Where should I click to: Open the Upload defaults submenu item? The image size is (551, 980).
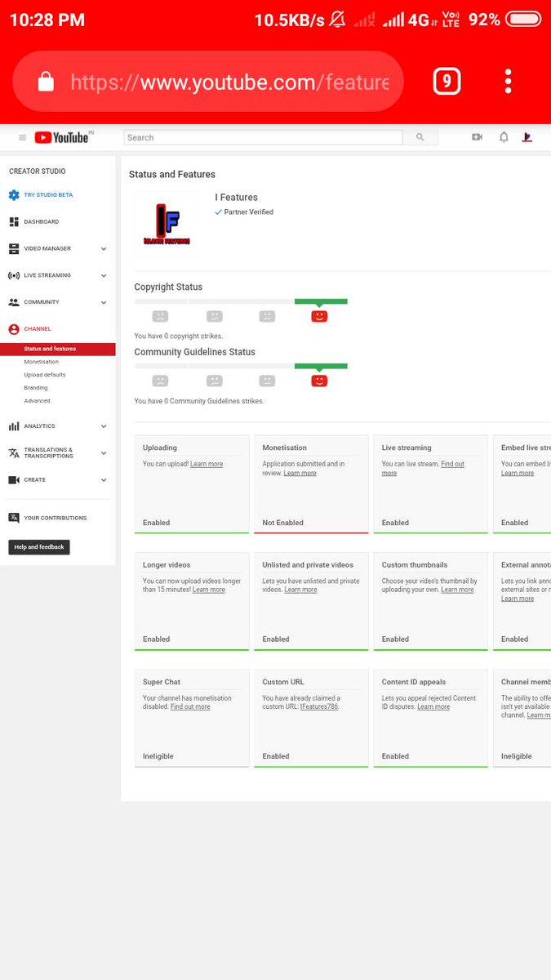(x=45, y=375)
